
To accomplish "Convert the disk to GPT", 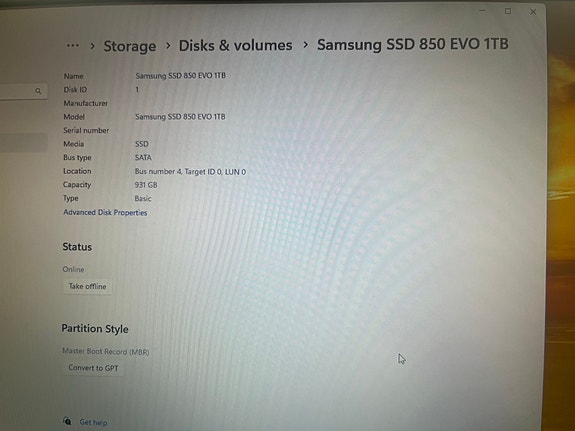I will click(93, 368).
